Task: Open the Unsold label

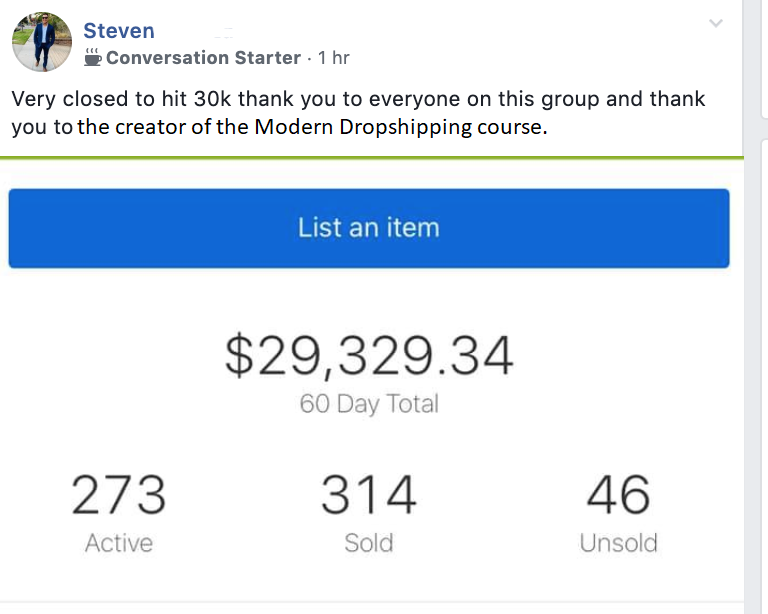Action: 618,543
